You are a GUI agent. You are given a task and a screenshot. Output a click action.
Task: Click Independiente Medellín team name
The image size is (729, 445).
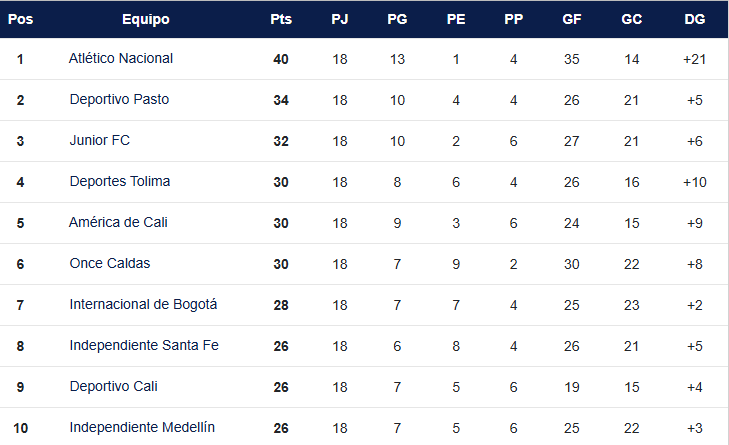[142, 428]
